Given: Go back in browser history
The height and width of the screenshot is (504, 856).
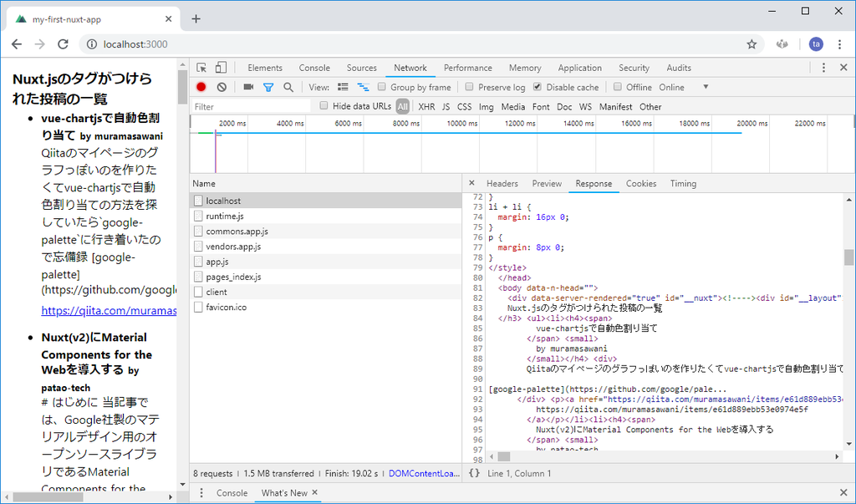Looking at the screenshot, I should [17, 44].
